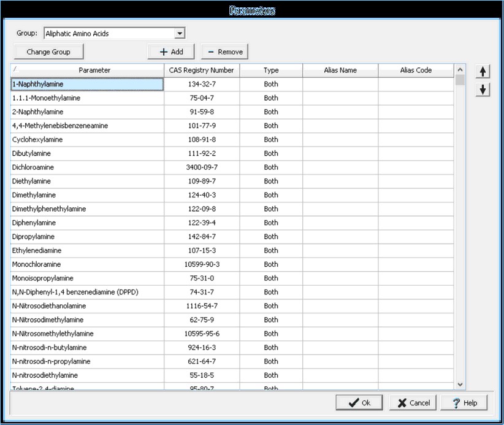Click the move down arrow icon
This screenshot has width=504, height=425.
[483, 90]
